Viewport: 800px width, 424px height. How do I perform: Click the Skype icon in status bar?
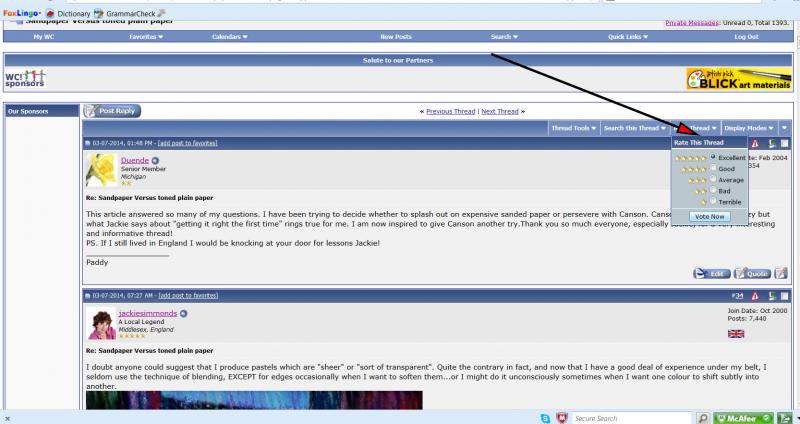pos(545,418)
